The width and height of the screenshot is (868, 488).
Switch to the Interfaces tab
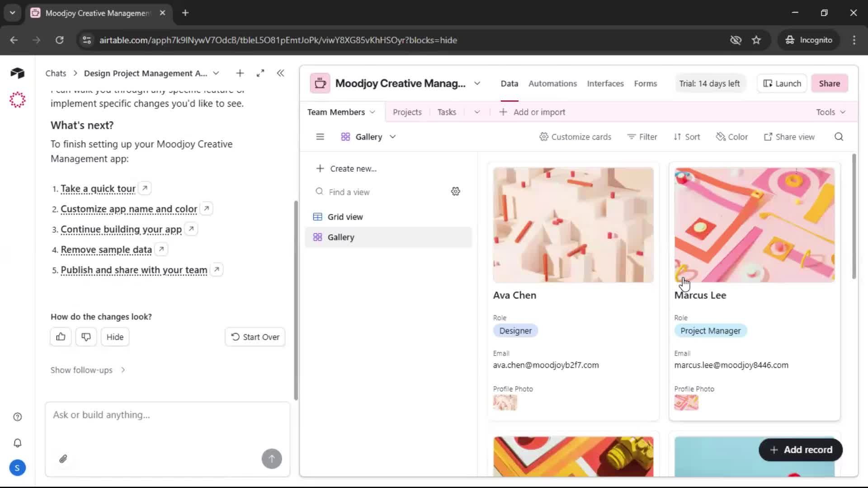pyautogui.click(x=605, y=84)
